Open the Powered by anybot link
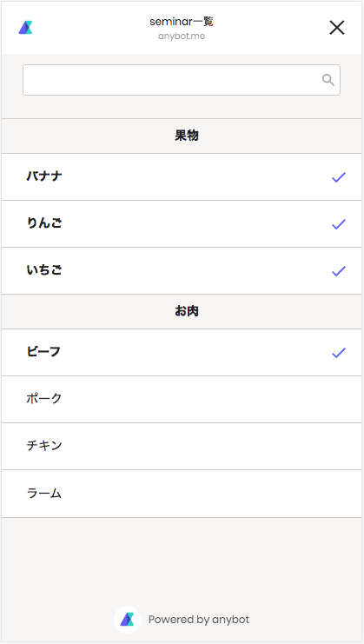The width and height of the screenshot is (364, 644). (199, 620)
